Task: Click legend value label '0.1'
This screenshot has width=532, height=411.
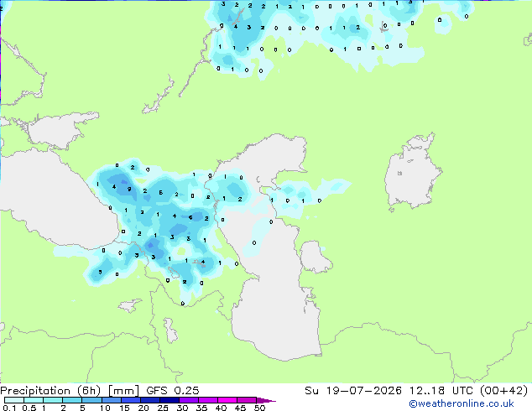Action: (10, 408)
